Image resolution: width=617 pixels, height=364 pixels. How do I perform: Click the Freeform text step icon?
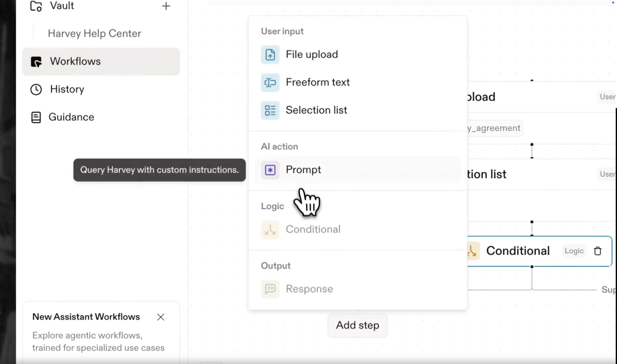point(270,83)
